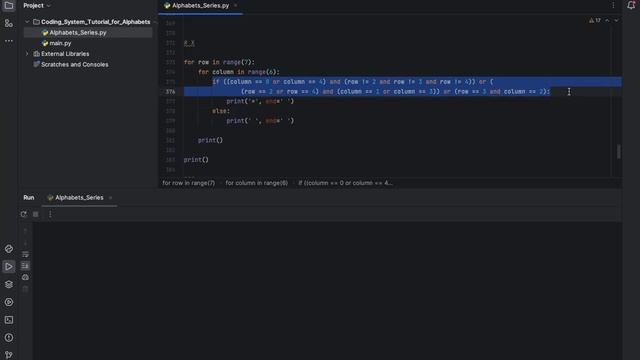Screen dimensions: 640x360
Task: Select the Run panel title
Action: 29,198
